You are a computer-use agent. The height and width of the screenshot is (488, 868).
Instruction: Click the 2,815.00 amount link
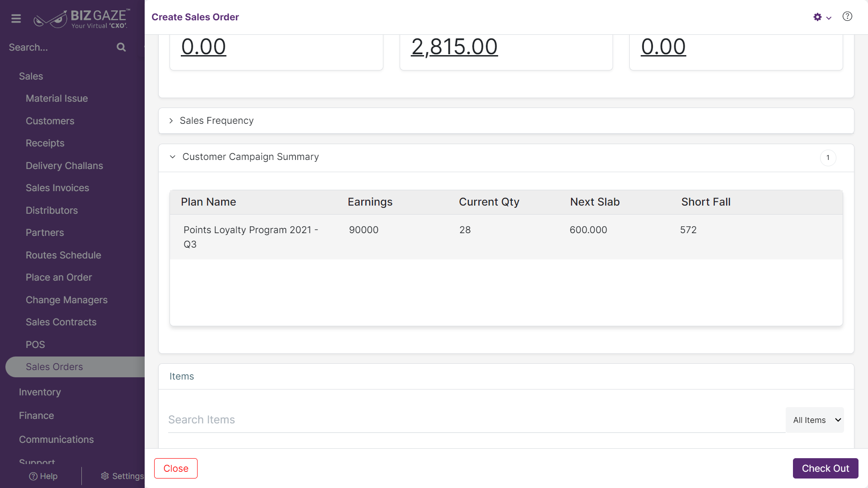coord(454,47)
